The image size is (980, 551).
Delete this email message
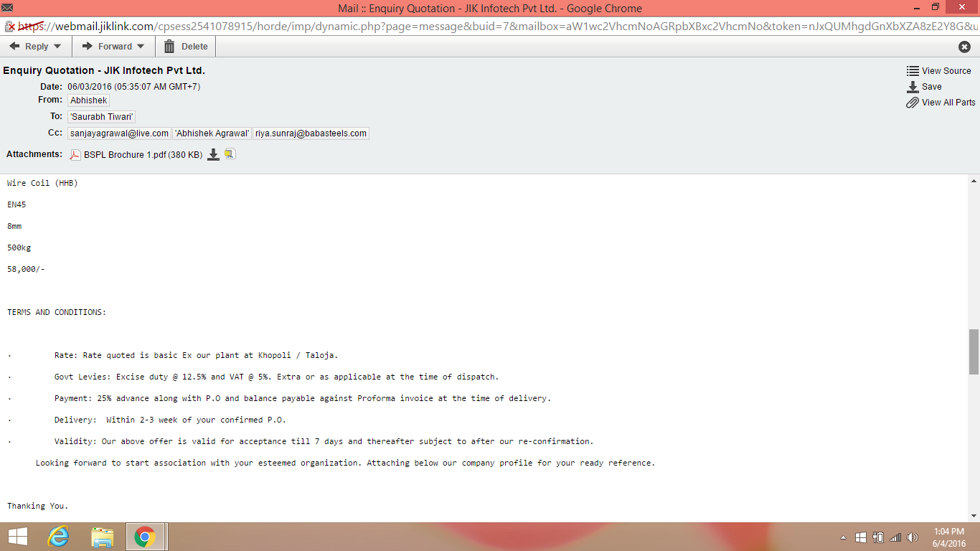coord(186,47)
